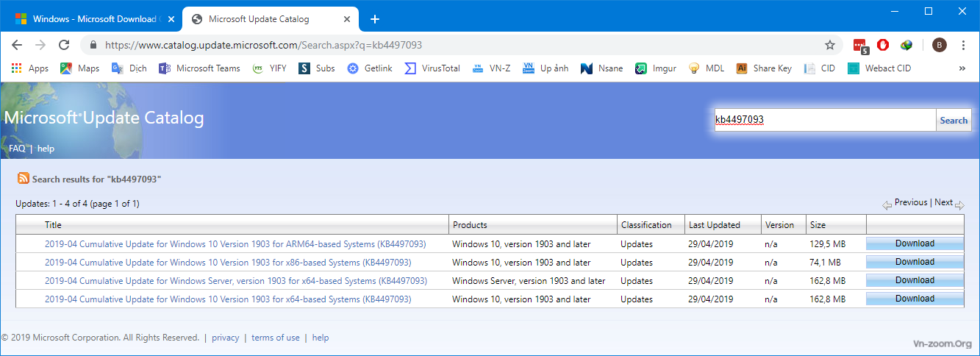Image resolution: width=980 pixels, height=356 pixels.
Task: Close the Microsoft Update Catalog tab
Action: coord(346,19)
